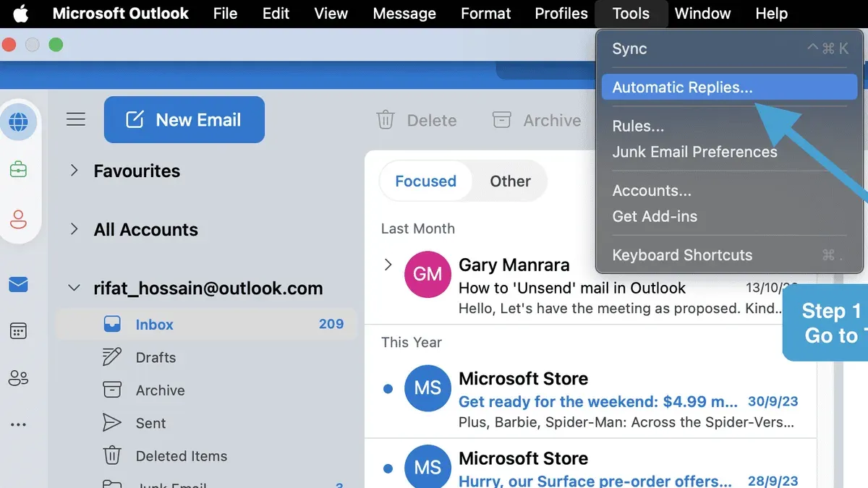This screenshot has height=488, width=868.
Task: Switch to Other inbox tab
Action: pos(510,181)
